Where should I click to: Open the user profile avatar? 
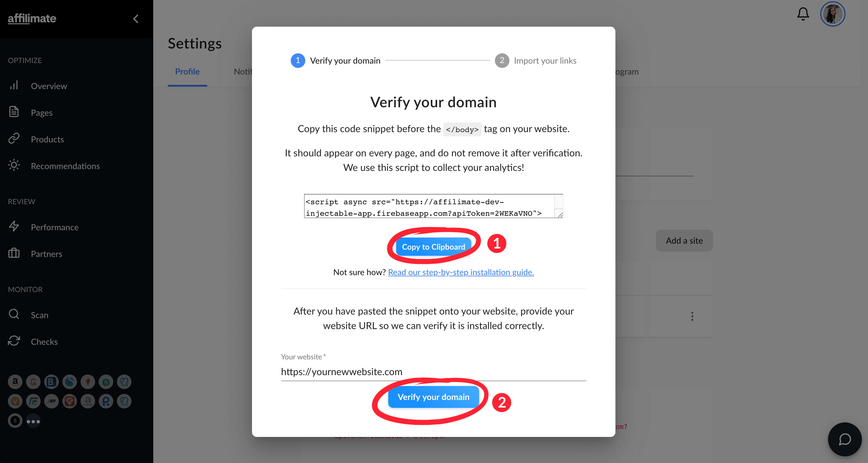(x=833, y=14)
